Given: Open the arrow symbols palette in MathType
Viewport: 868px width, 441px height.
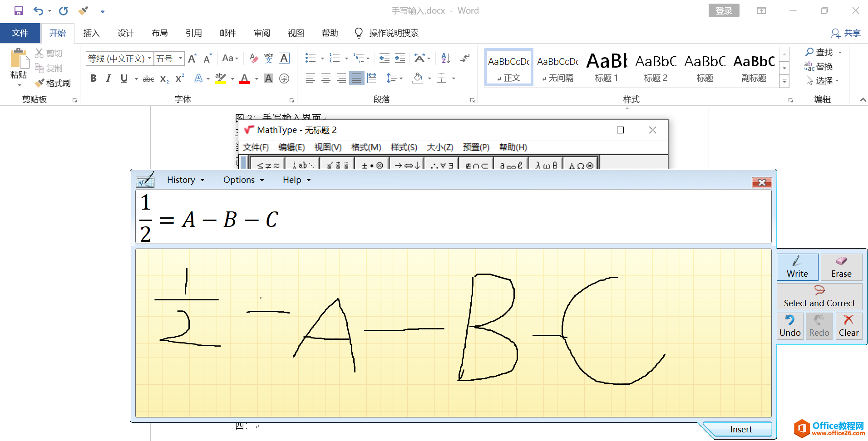Looking at the screenshot, I should pos(406,165).
